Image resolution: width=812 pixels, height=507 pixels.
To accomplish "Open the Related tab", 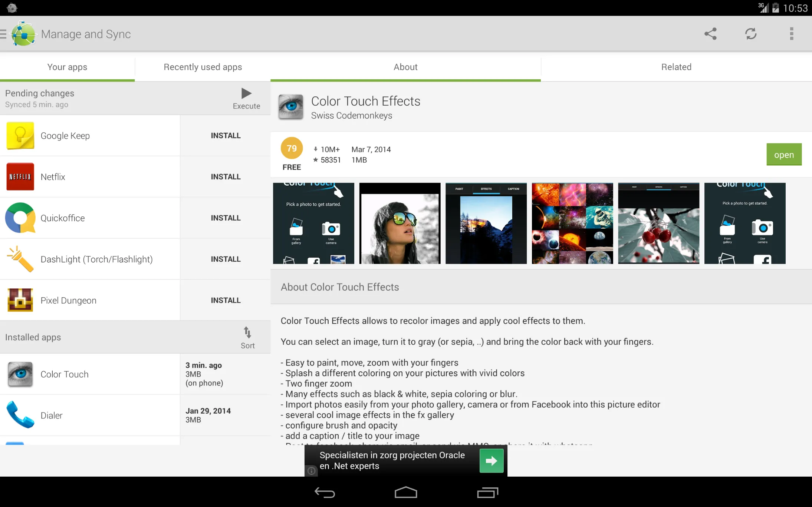I will [x=676, y=67].
